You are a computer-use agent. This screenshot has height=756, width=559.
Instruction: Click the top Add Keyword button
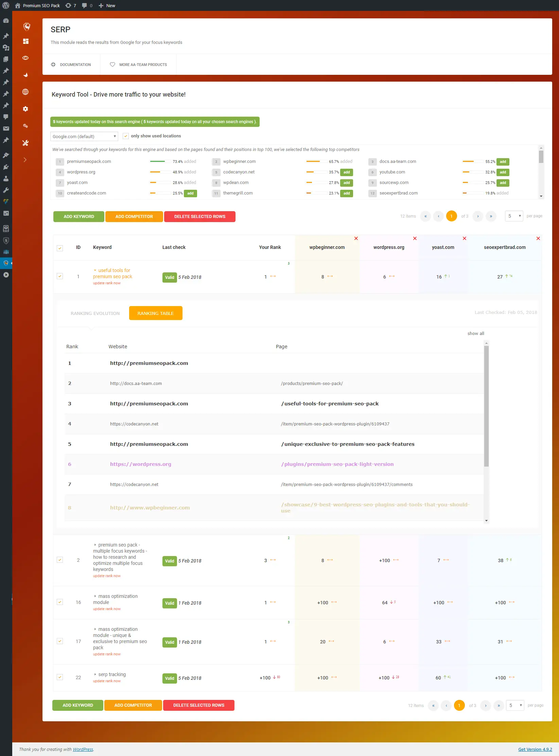(79, 217)
